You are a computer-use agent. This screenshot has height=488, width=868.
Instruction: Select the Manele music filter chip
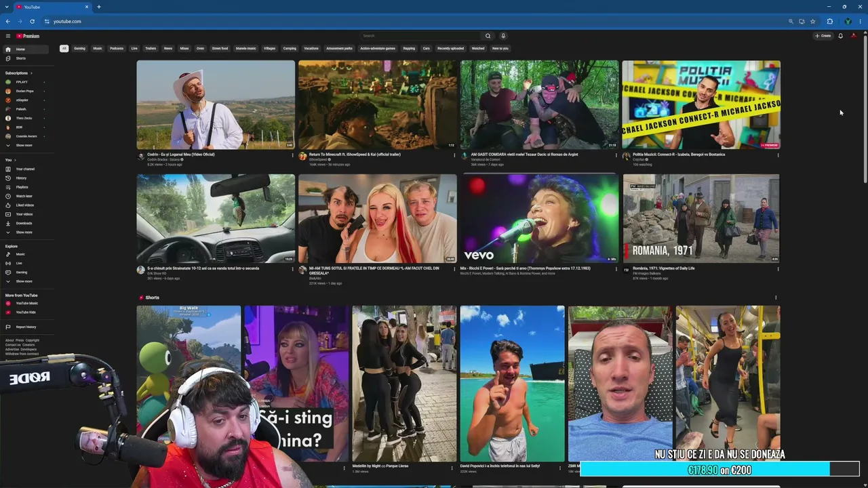tap(246, 48)
